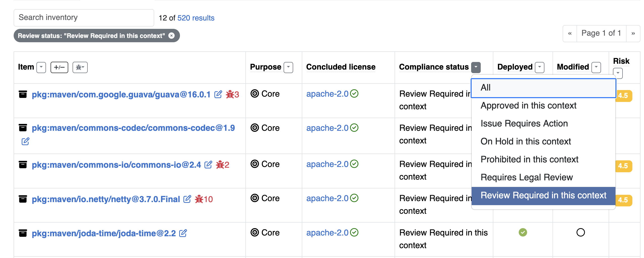The height and width of the screenshot is (258, 644).
Task: Click the edit icon for commons-codec@1.9
Action: pyautogui.click(x=25, y=141)
